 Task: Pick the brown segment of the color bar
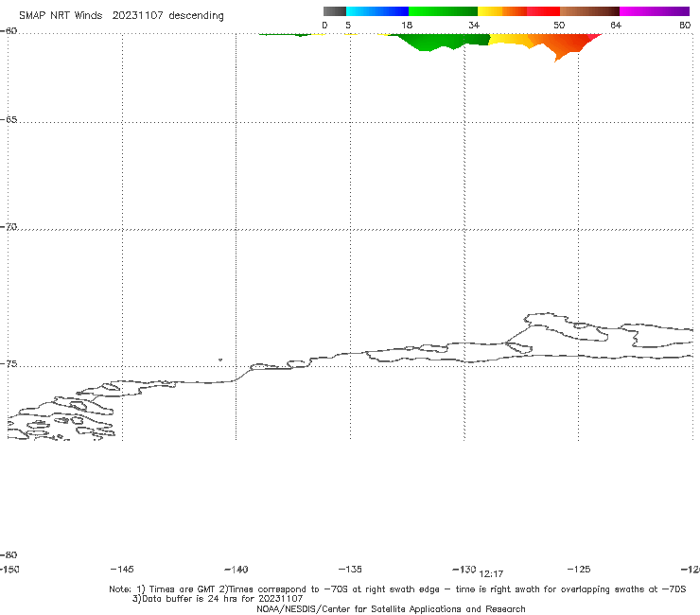589,11
